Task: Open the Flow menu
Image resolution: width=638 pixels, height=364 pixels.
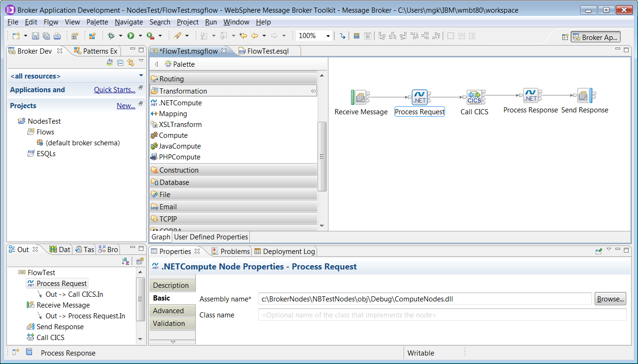Action: click(51, 22)
